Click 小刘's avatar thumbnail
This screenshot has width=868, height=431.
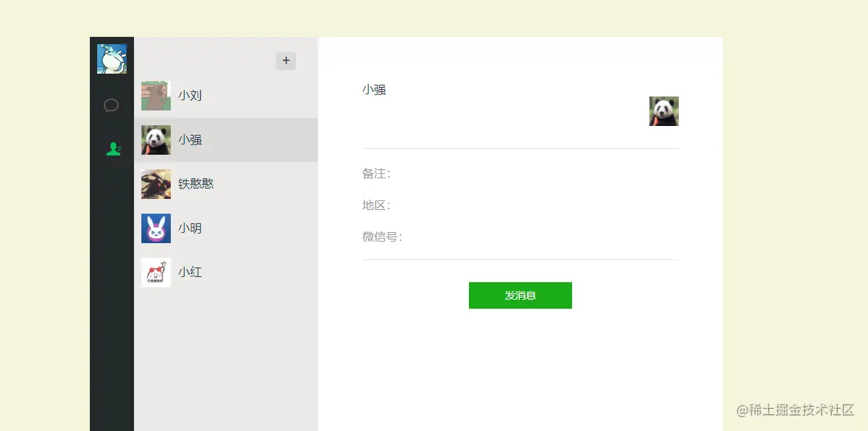[156, 95]
